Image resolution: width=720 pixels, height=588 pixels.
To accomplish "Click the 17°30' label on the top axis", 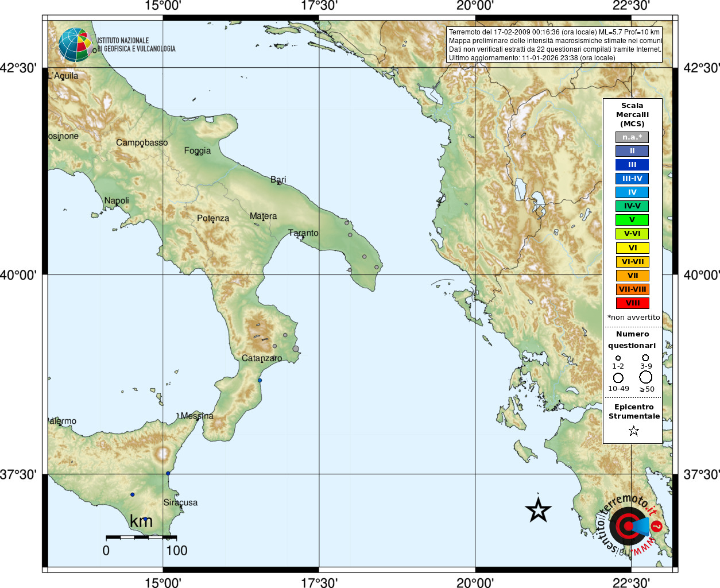I will click(319, 6).
